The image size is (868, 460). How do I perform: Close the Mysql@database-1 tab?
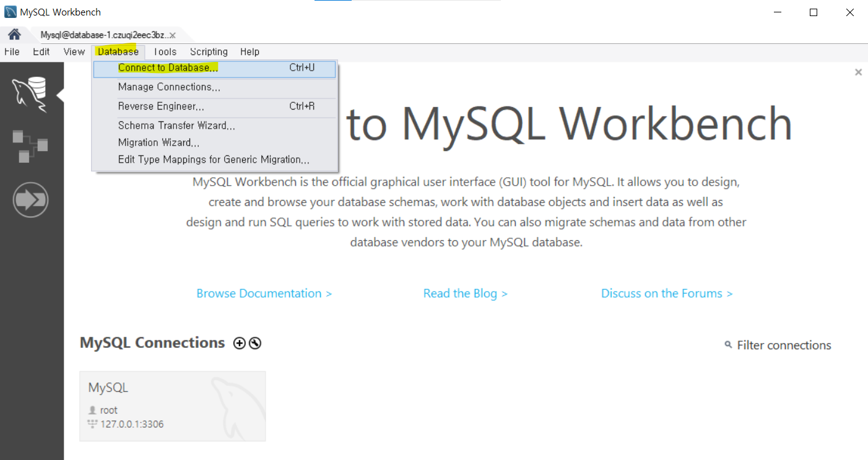click(172, 35)
